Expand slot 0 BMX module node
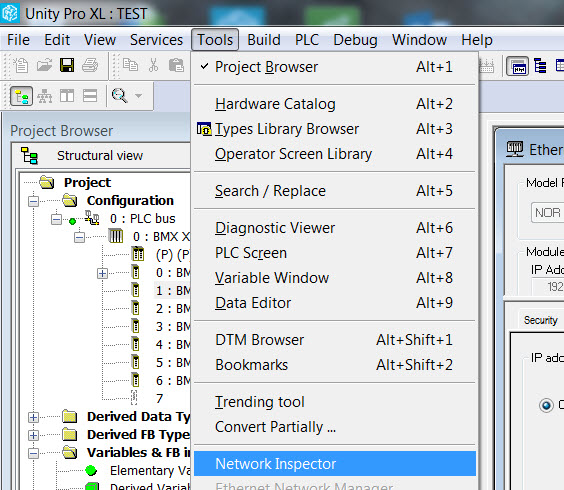 103,273
